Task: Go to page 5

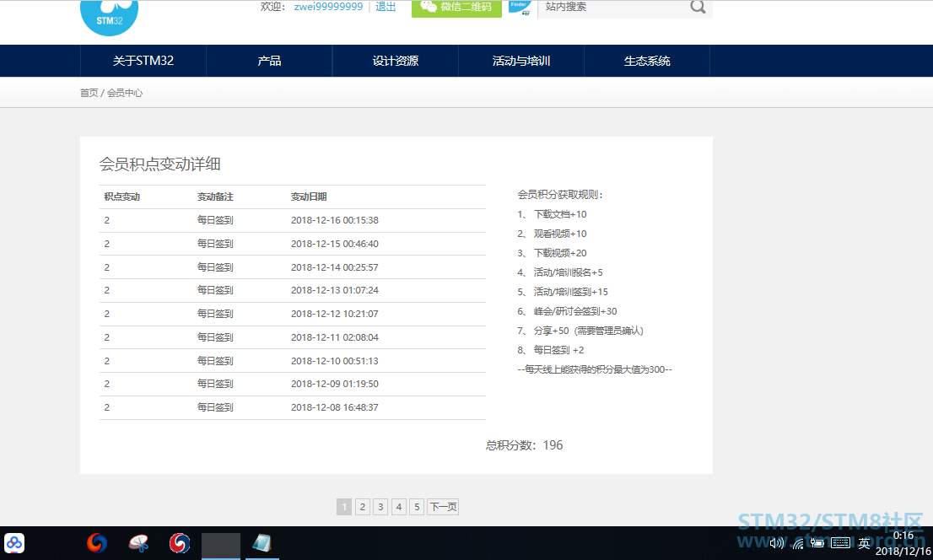Action: click(417, 507)
